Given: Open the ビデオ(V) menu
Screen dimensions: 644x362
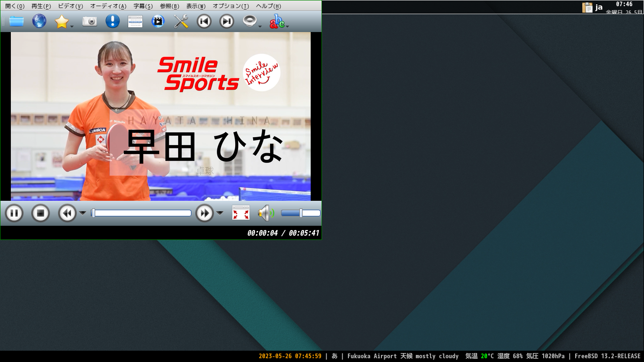Looking at the screenshot, I should (70, 6).
